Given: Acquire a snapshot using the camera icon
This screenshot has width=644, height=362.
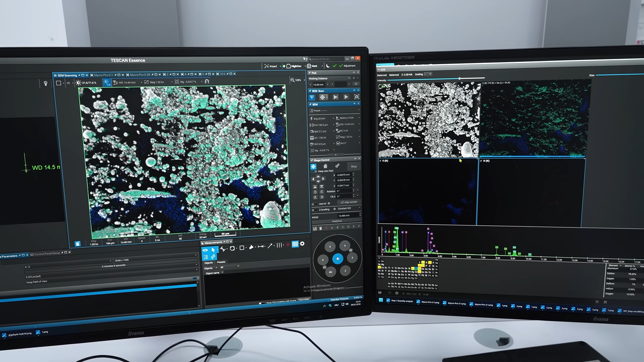Looking at the screenshot, I should click(357, 97).
